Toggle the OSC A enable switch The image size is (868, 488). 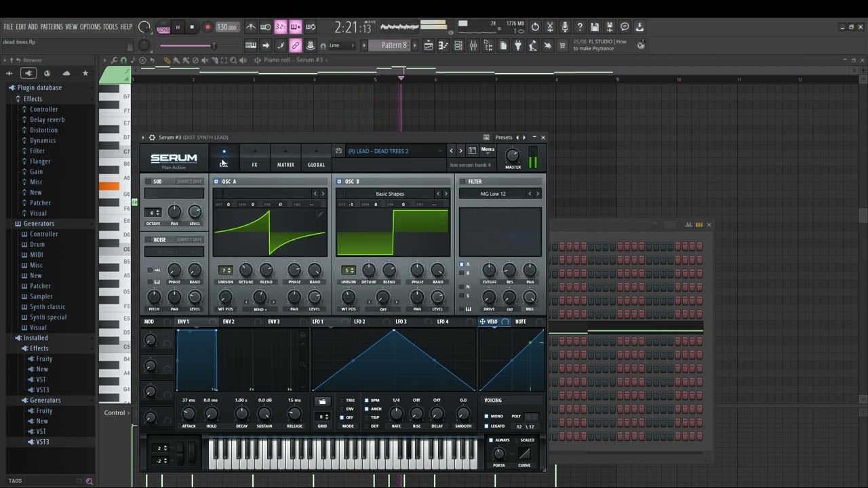pyautogui.click(x=216, y=182)
